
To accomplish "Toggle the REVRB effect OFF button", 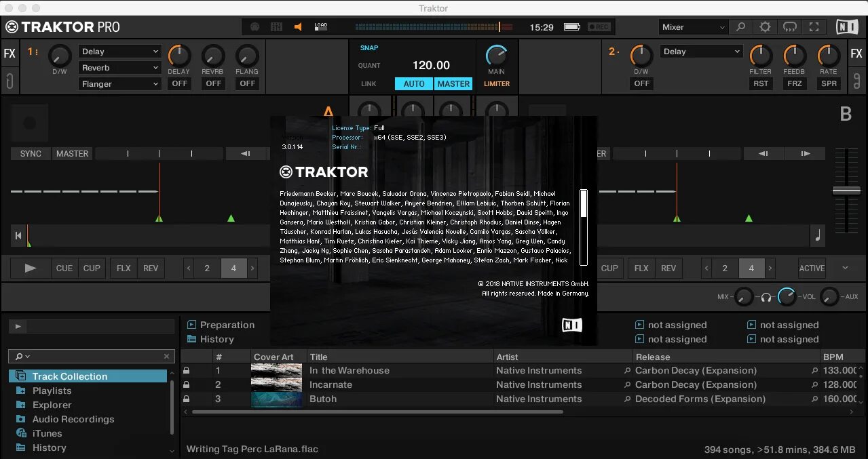I will (213, 83).
